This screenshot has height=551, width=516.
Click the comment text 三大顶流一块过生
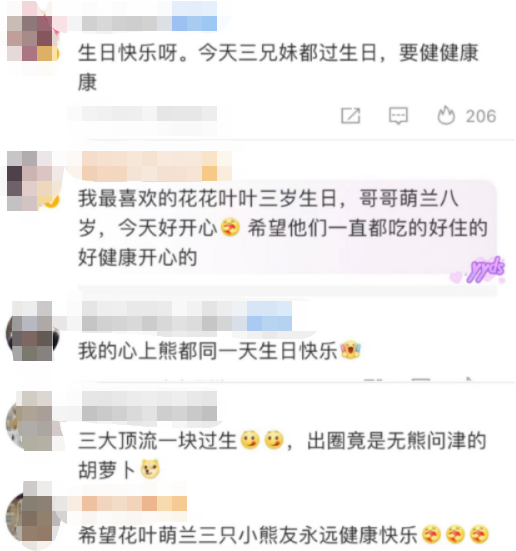pyautogui.click(x=157, y=441)
